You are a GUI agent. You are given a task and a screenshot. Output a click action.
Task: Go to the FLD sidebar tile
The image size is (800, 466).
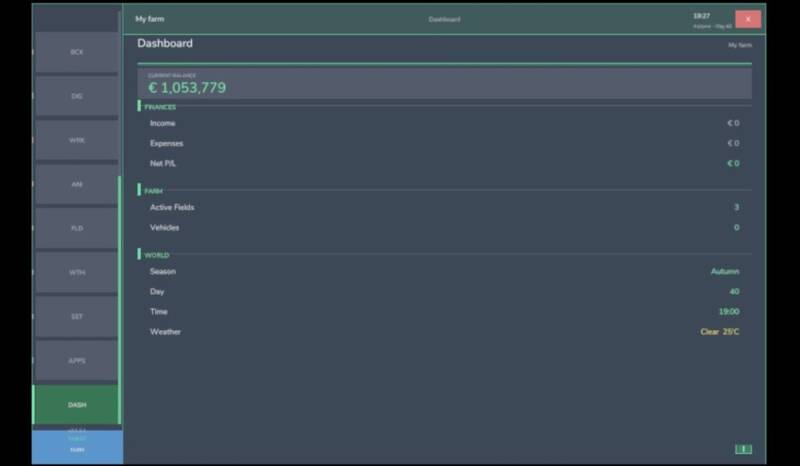coord(77,228)
